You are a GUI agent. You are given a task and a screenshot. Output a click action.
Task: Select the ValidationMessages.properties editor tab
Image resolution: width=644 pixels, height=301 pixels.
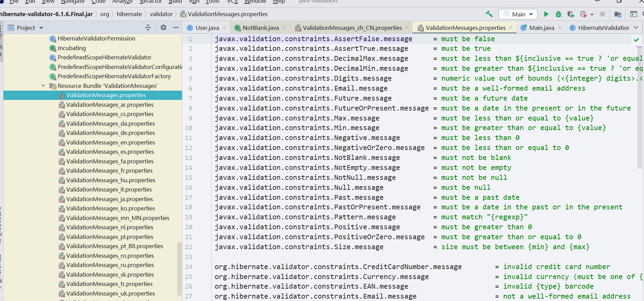[x=465, y=28]
